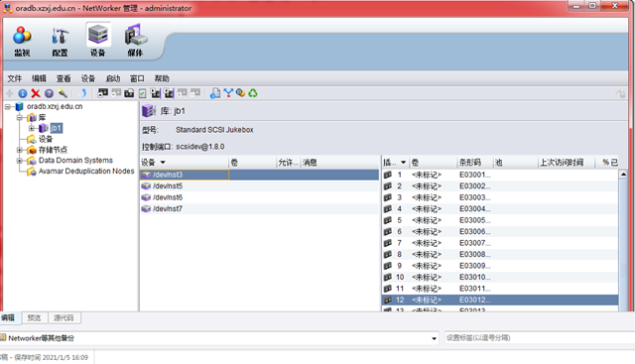Open the 查看 menu
The image size is (635, 364).
click(x=63, y=78)
